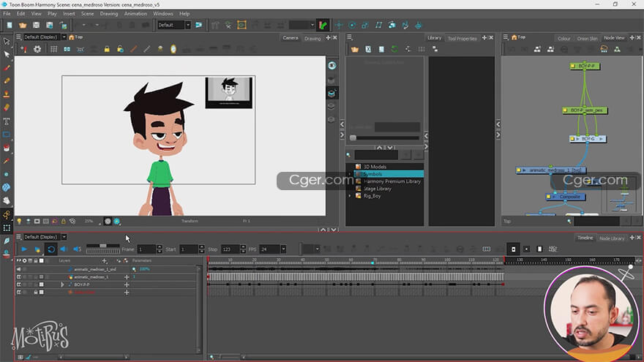Click the Stop frame input field
Image resolution: width=644 pixels, height=362 pixels.
230,249
